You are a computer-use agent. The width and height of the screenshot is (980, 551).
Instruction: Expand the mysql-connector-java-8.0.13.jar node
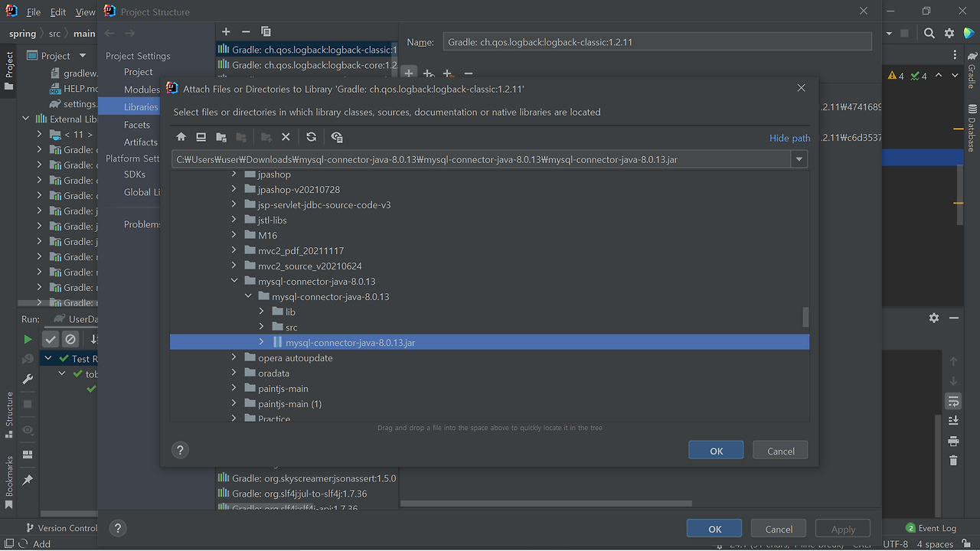pos(262,343)
